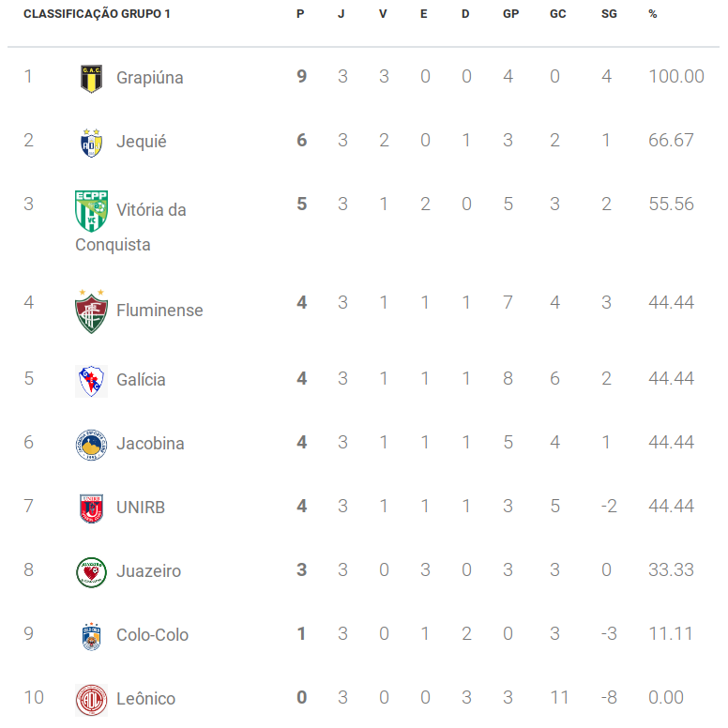Image resolution: width=728 pixels, height=728 pixels.
Task: Click the Classificação Grupo 1 heading
Action: tap(97, 14)
